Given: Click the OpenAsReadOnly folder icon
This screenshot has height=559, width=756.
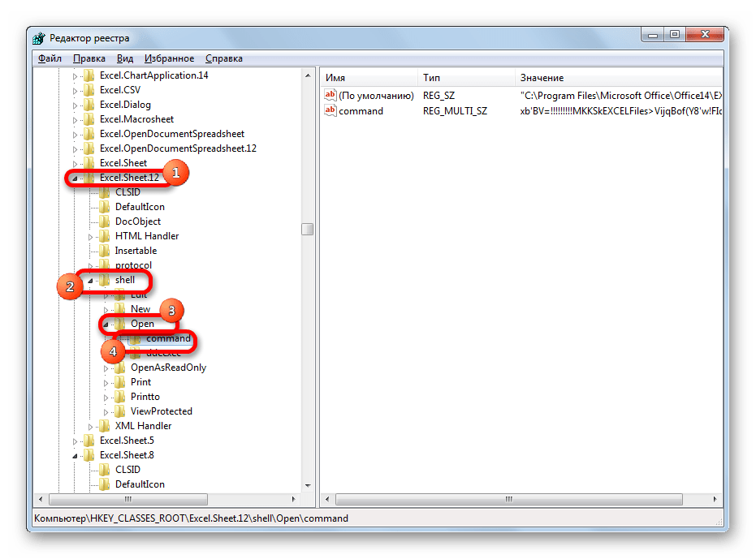Looking at the screenshot, I should (119, 368).
